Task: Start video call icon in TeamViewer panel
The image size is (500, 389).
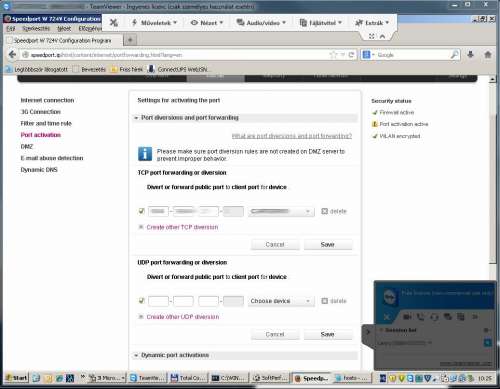Action: tap(407, 317)
